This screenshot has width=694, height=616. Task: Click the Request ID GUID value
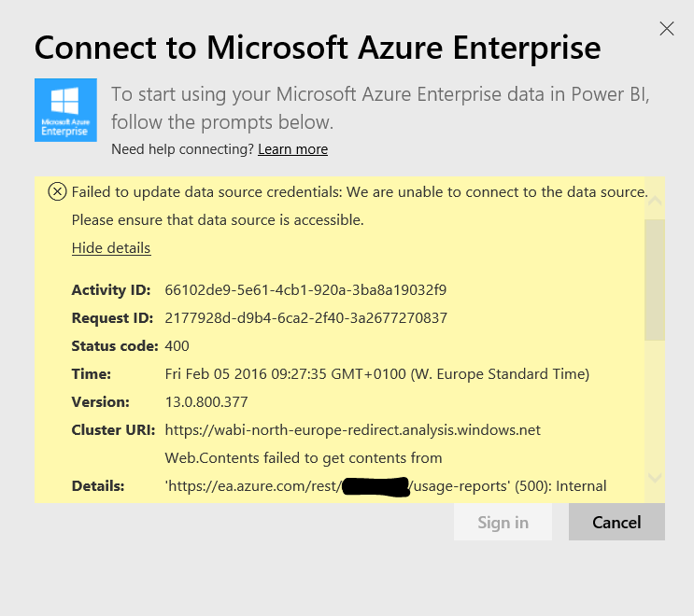305,318
